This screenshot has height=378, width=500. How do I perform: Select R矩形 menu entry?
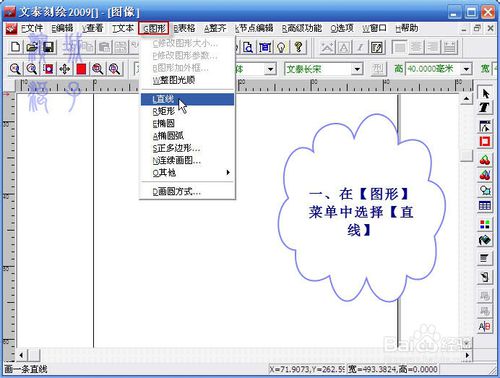tap(187, 111)
